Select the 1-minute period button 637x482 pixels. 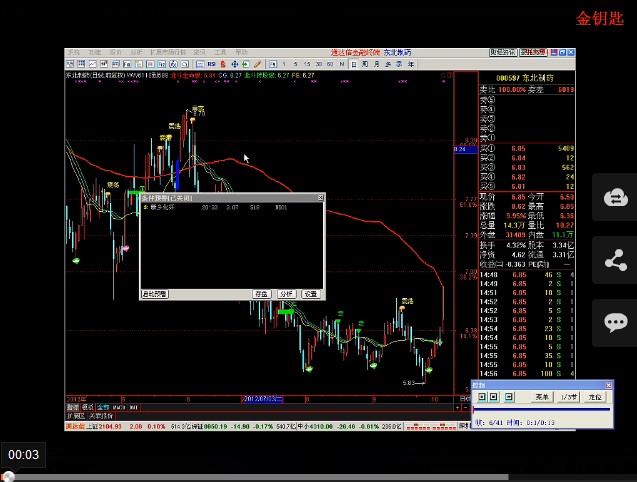click(x=284, y=64)
